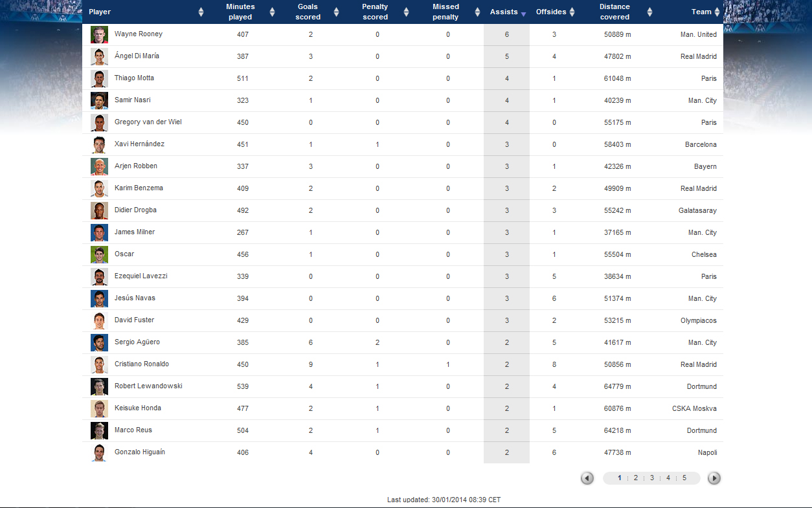Select Bayern team cell

coord(706,166)
